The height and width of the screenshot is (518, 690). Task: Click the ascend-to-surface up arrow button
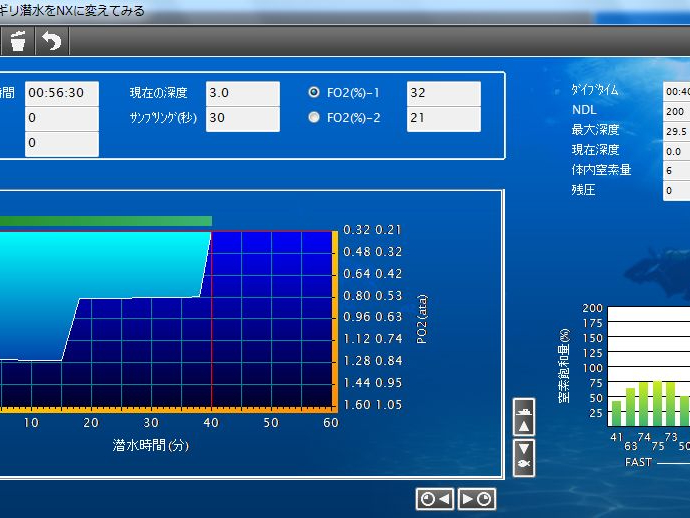click(x=524, y=417)
